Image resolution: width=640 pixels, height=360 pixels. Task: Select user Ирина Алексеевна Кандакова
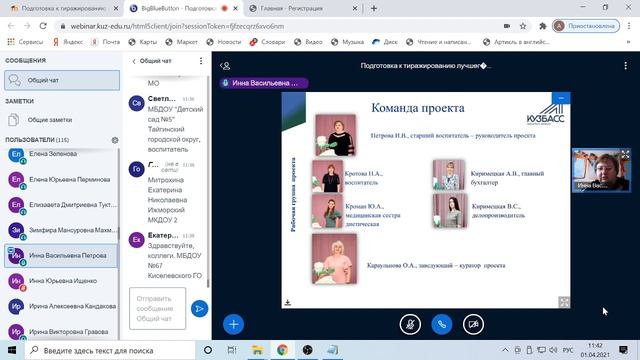[61, 306]
